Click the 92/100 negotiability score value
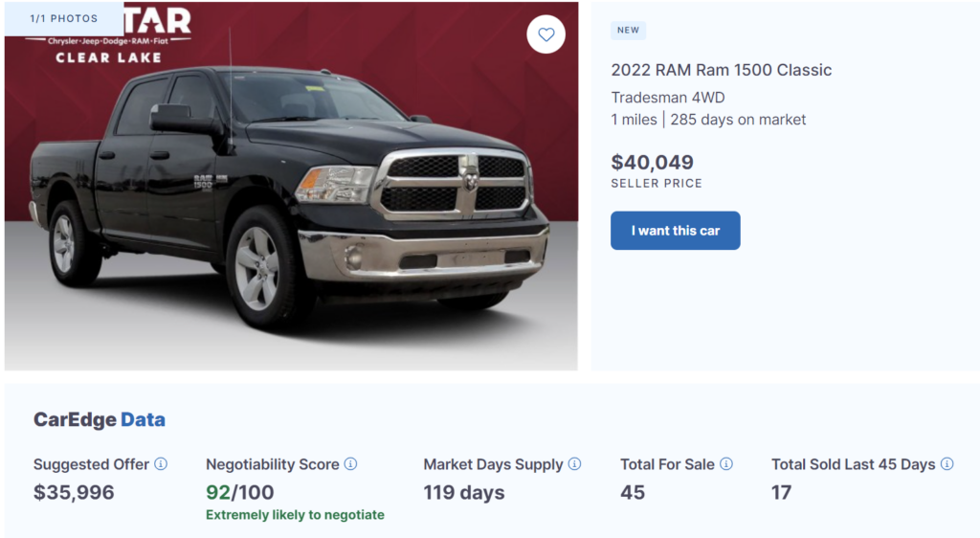Image resolution: width=980 pixels, height=538 pixels. [x=240, y=493]
